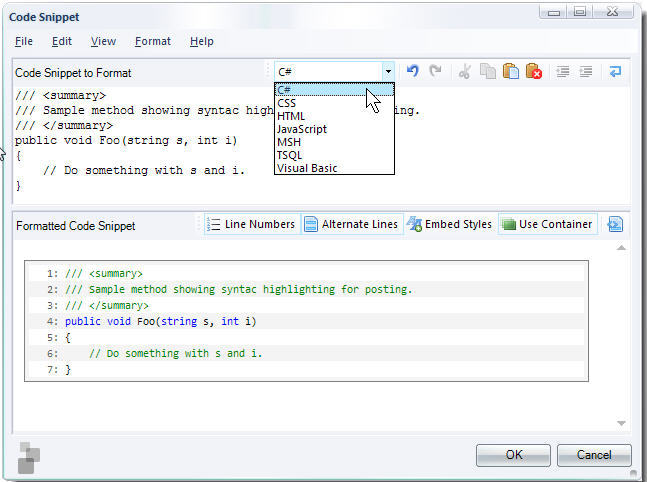Open the Format menu

click(x=153, y=41)
